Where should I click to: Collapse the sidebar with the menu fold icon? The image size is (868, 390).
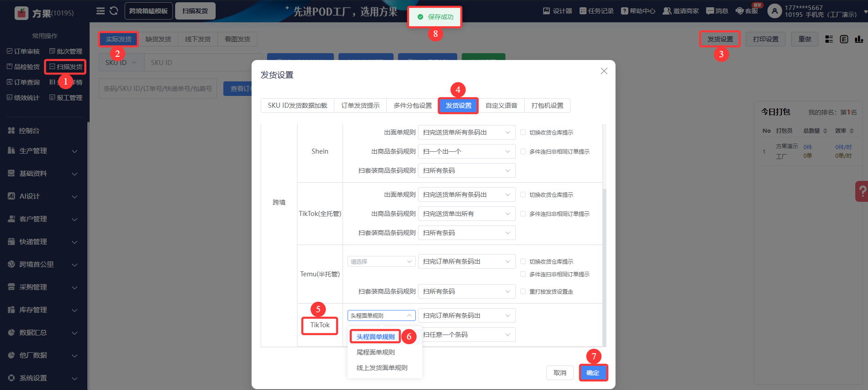(101, 11)
